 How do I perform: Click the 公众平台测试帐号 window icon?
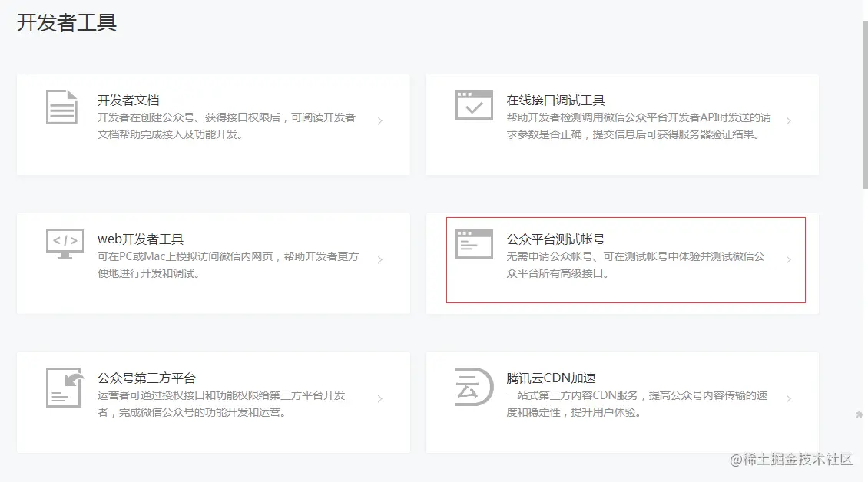pyautogui.click(x=473, y=244)
